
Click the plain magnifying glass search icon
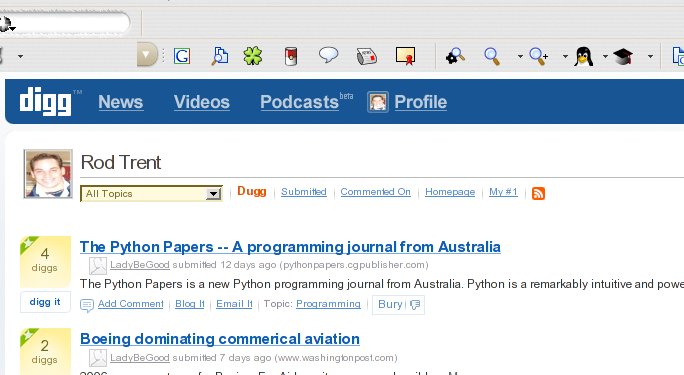[492, 56]
